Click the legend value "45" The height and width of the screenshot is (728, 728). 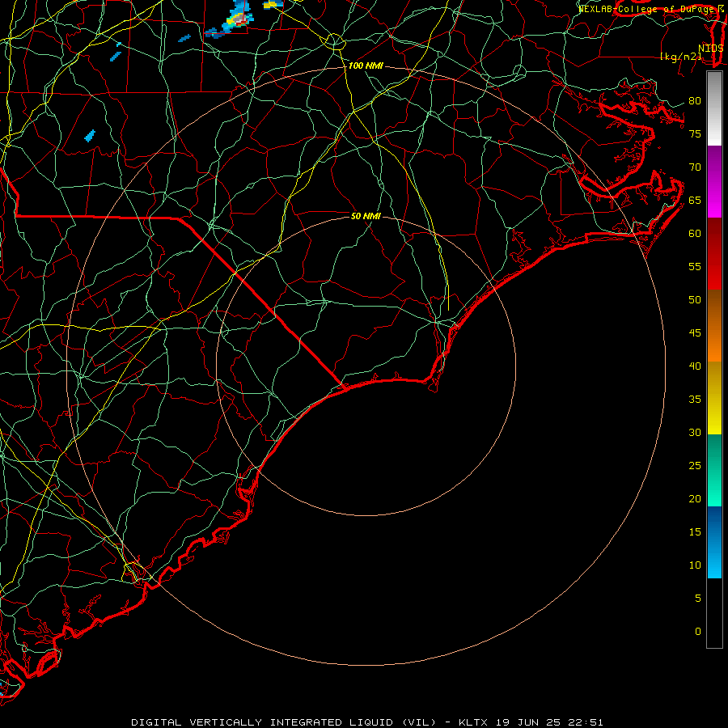[695, 333]
